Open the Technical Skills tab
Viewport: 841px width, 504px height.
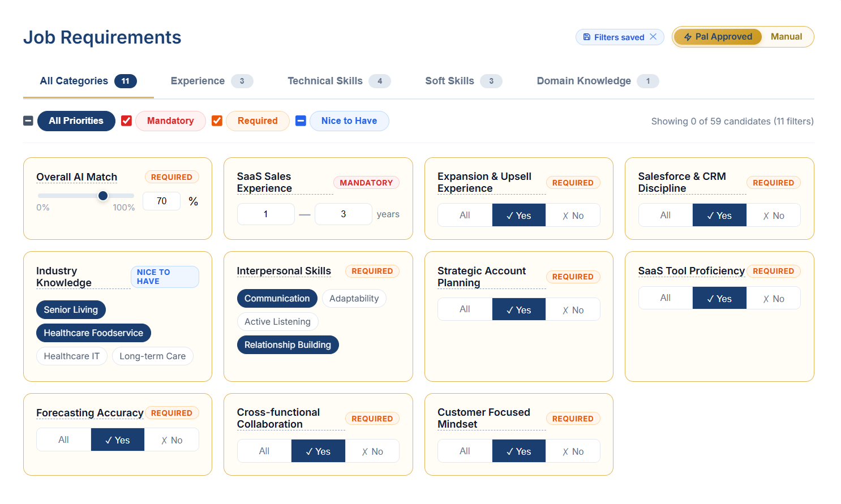point(339,81)
